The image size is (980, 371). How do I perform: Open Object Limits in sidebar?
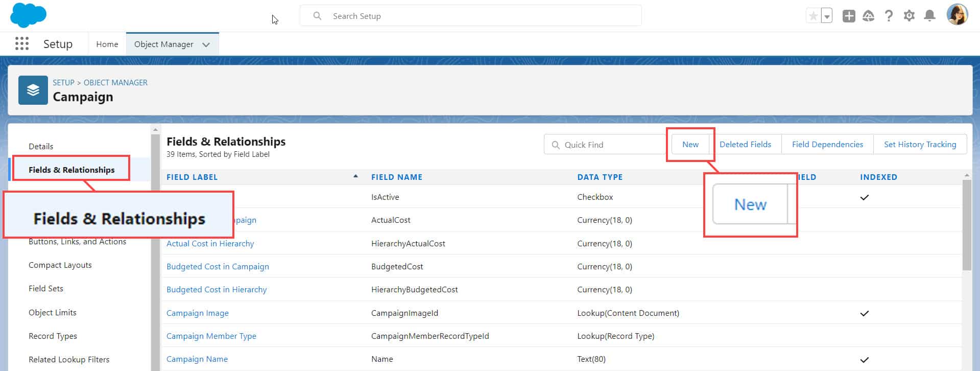pyautogui.click(x=53, y=313)
